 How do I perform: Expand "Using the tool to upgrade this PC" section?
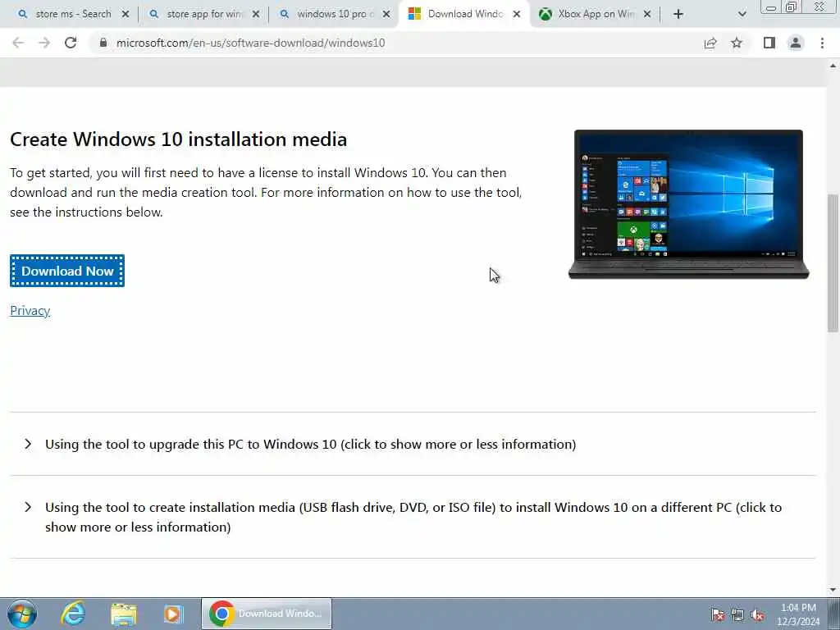(x=413, y=444)
